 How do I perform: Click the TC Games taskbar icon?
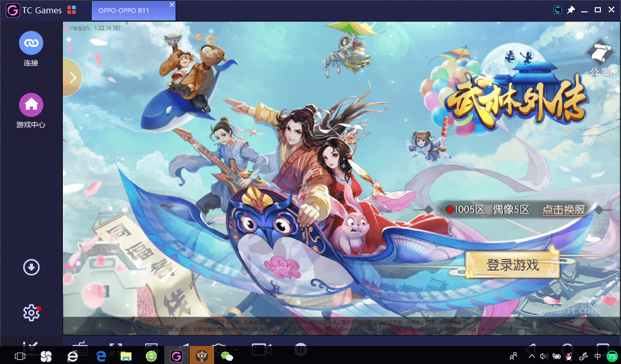[177, 356]
